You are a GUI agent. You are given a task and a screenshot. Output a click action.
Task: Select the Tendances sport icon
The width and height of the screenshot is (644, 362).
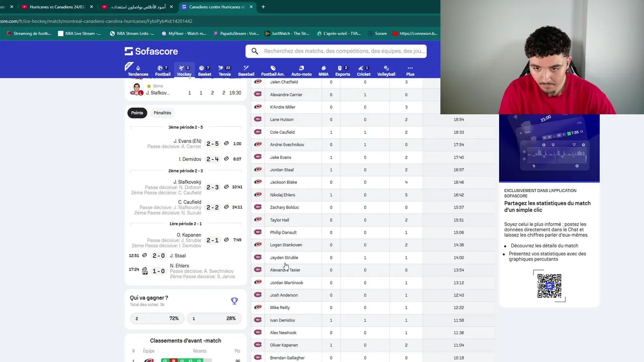(x=138, y=71)
